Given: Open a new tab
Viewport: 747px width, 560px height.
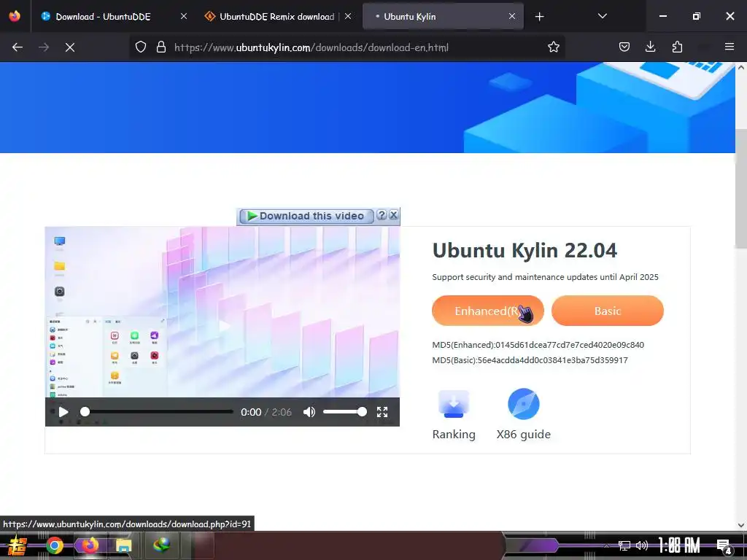Looking at the screenshot, I should click(539, 17).
